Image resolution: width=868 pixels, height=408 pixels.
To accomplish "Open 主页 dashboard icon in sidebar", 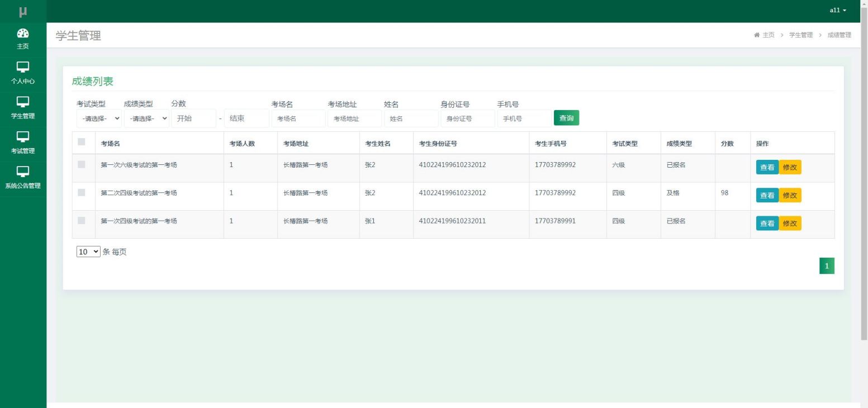I will coord(23,33).
